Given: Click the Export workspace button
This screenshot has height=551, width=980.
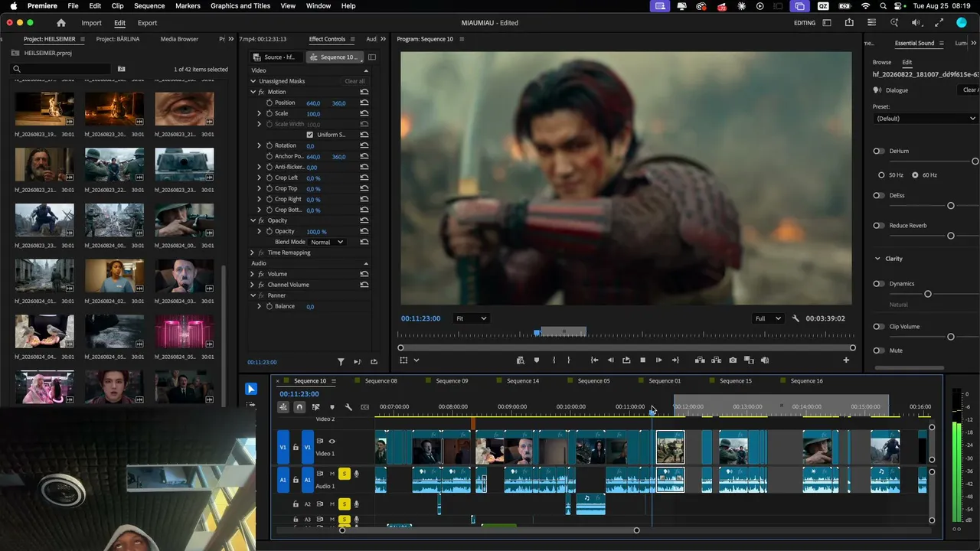Looking at the screenshot, I should pyautogui.click(x=147, y=23).
